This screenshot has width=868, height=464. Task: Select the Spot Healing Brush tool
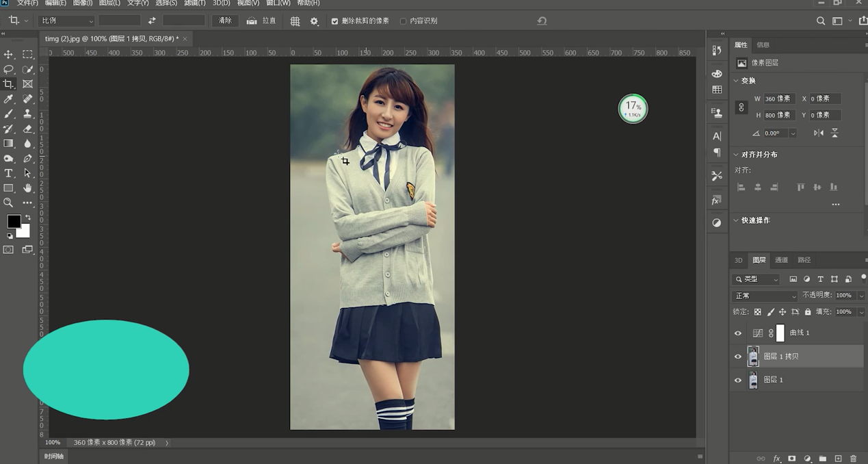(x=27, y=99)
